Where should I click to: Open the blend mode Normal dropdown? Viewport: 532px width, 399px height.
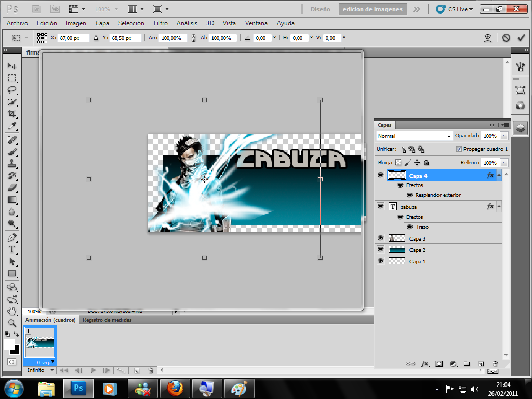[x=414, y=136]
